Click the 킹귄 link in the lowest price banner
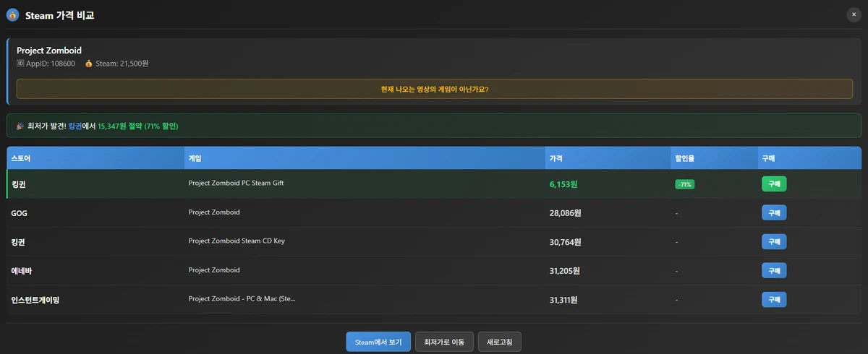 75,126
